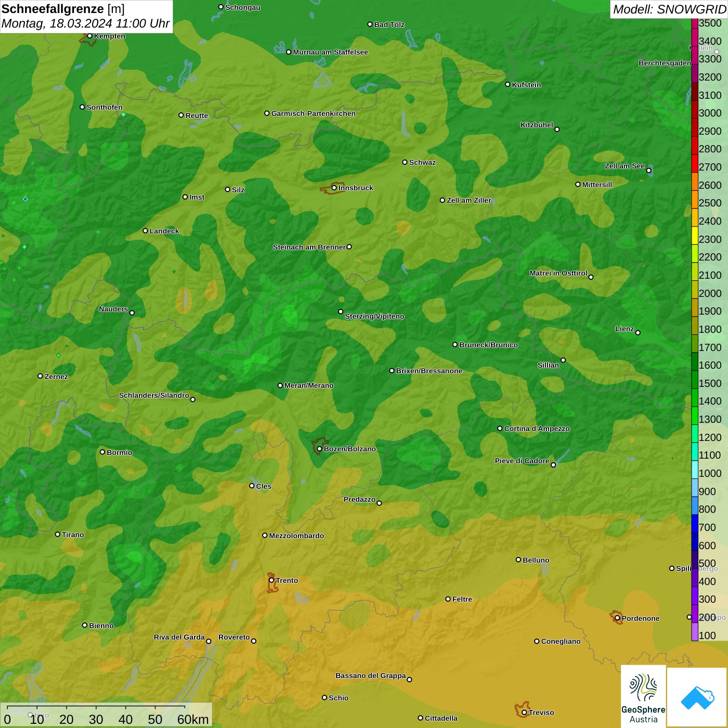Click the Murnau am Staffelsee label
Screen dimensions: 728x728
tap(330, 52)
